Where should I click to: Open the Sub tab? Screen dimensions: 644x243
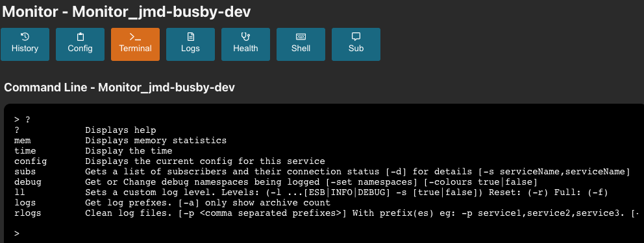pyautogui.click(x=356, y=44)
